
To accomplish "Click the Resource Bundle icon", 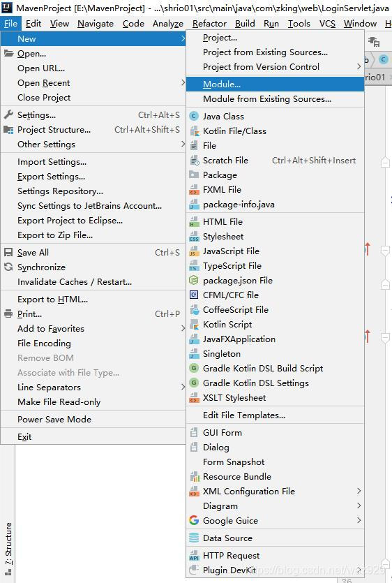I will pyautogui.click(x=195, y=477).
